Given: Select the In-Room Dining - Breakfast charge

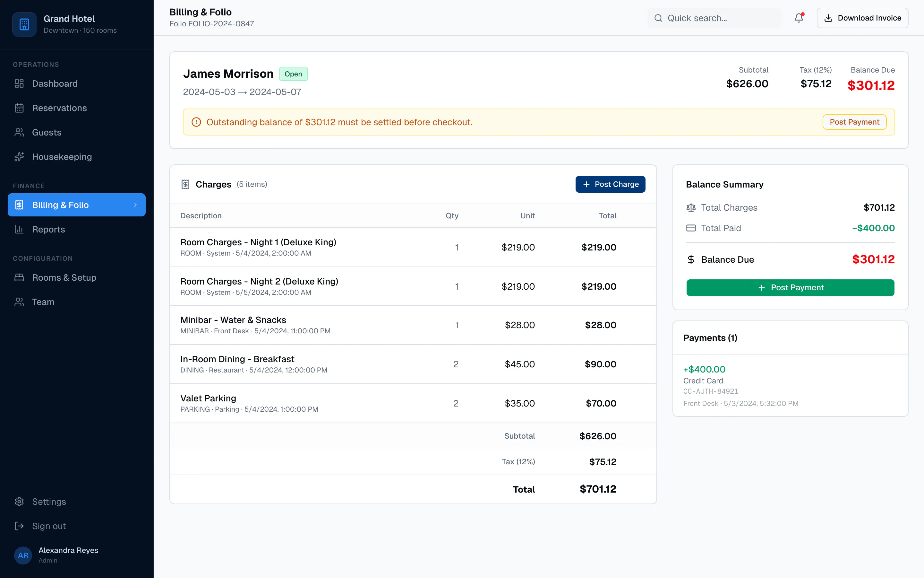Looking at the screenshot, I should 413,364.
